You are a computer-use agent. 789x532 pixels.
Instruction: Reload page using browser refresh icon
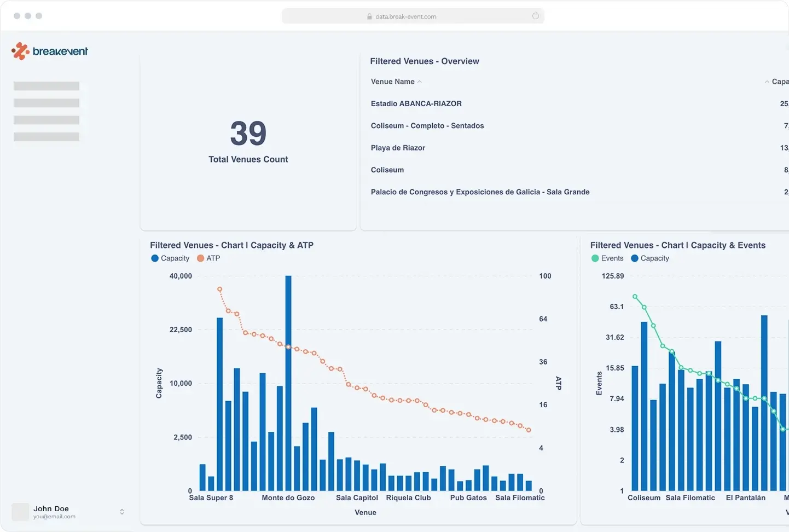tap(535, 16)
